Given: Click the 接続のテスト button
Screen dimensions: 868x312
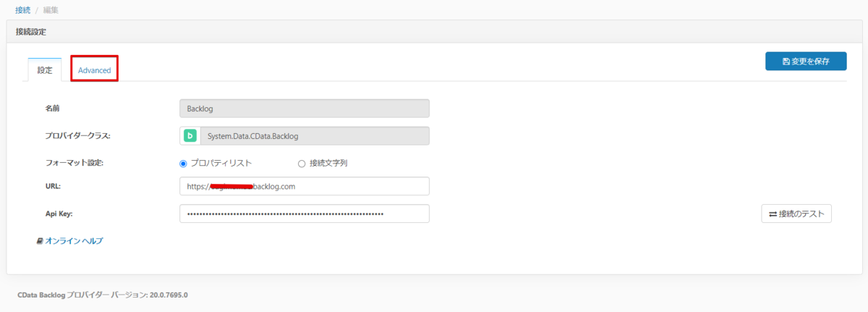Looking at the screenshot, I should point(796,214).
